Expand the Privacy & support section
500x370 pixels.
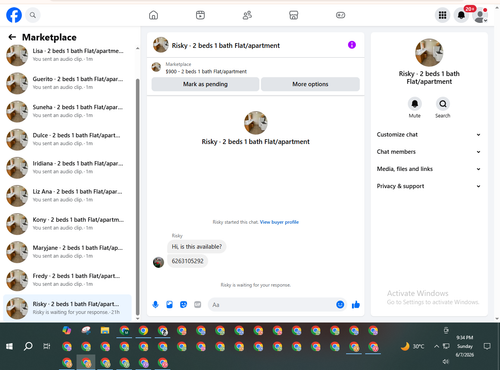tap(429, 186)
